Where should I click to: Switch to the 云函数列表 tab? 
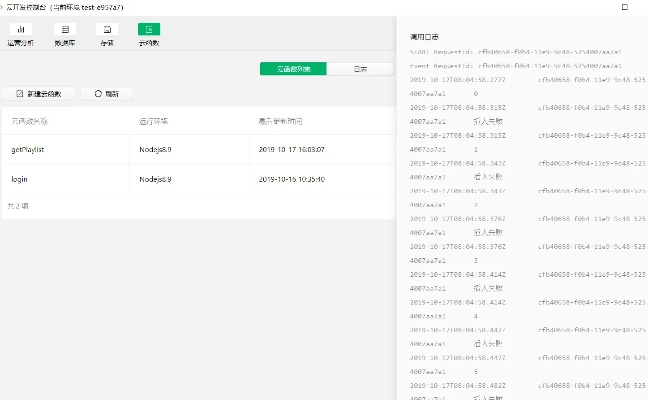click(x=293, y=69)
